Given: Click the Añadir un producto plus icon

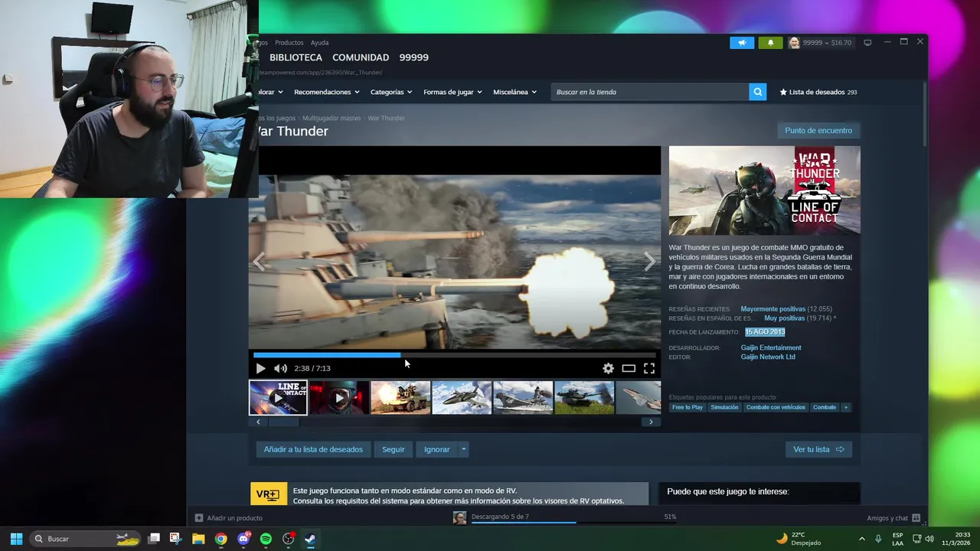Looking at the screenshot, I should click(199, 518).
